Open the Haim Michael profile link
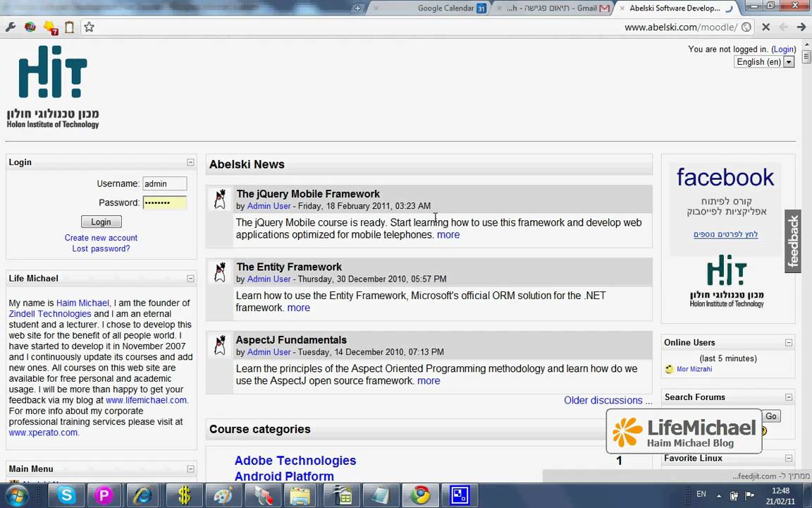Viewport: 812px width, 508px height. pyautogui.click(x=83, y=303)
